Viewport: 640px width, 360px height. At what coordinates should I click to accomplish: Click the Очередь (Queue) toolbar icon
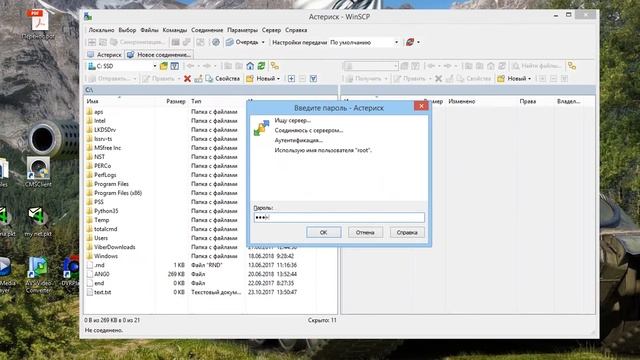click(x=230, y=42)
